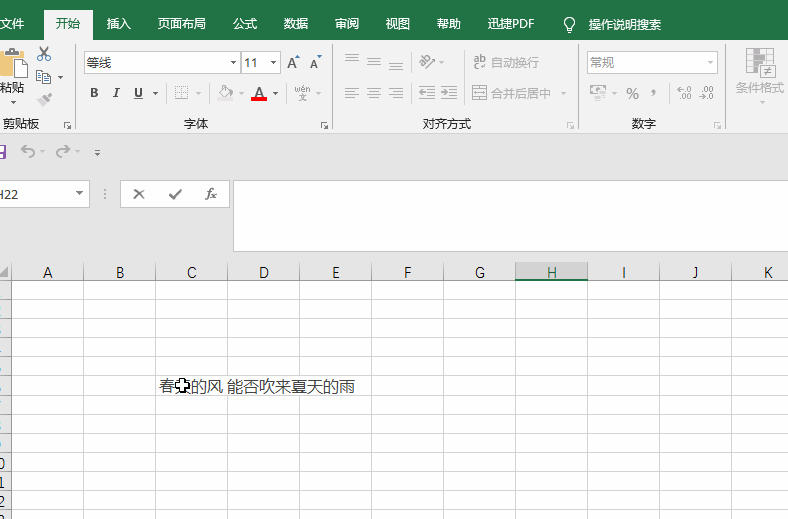
Task: Click 合并后居中 merge and center
Action: point(511,93)
